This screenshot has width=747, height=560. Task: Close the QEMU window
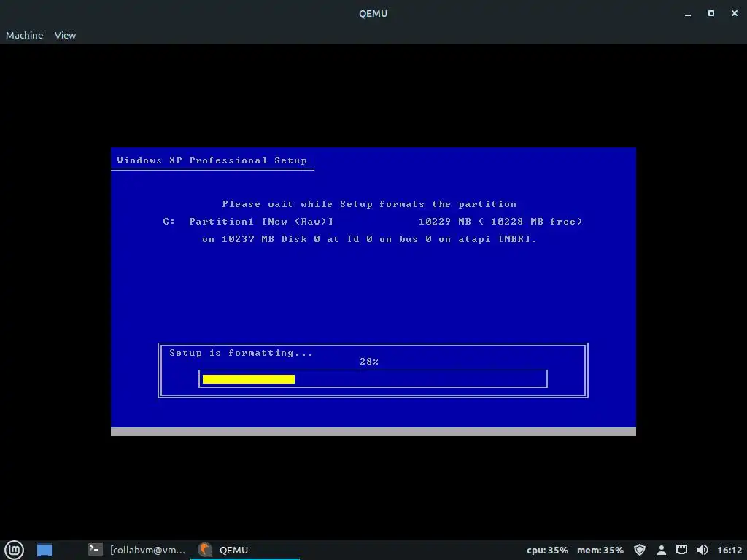tap(734, 13)
